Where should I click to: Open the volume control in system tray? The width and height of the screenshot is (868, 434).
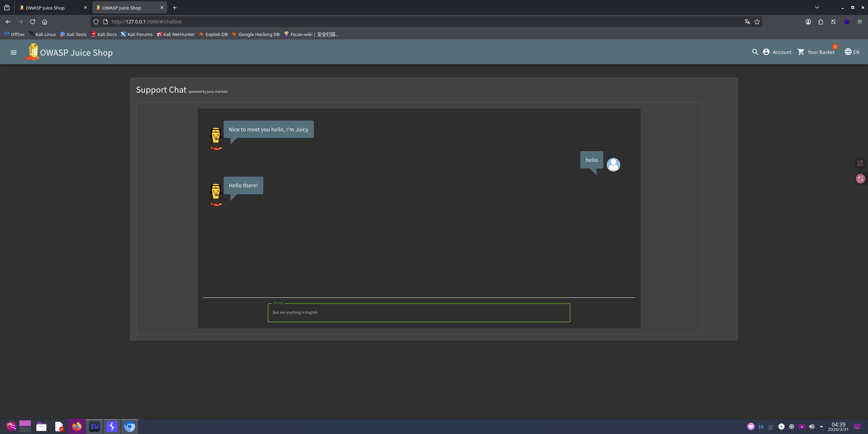(x=812, y=427)
